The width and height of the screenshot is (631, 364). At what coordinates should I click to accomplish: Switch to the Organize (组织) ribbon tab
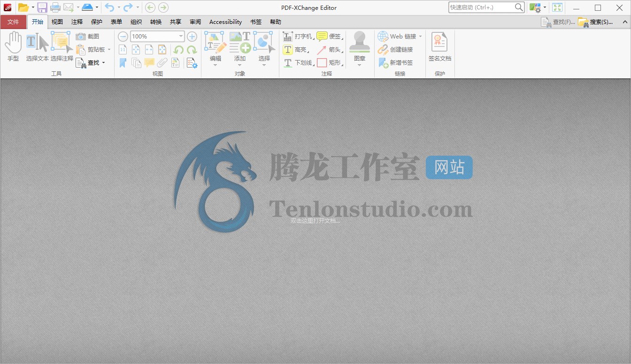point(136,22)
